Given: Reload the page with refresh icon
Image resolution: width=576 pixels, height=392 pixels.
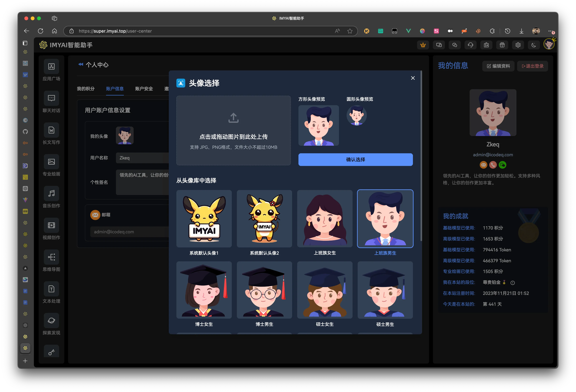Looking at the screenshot, I should tap(40, 31).
